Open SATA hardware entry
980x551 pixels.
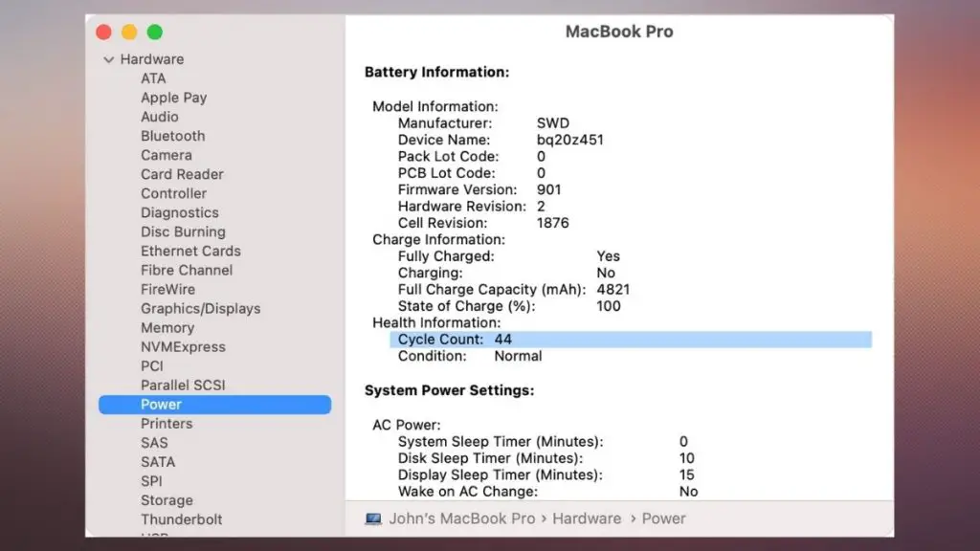(158, 462)
